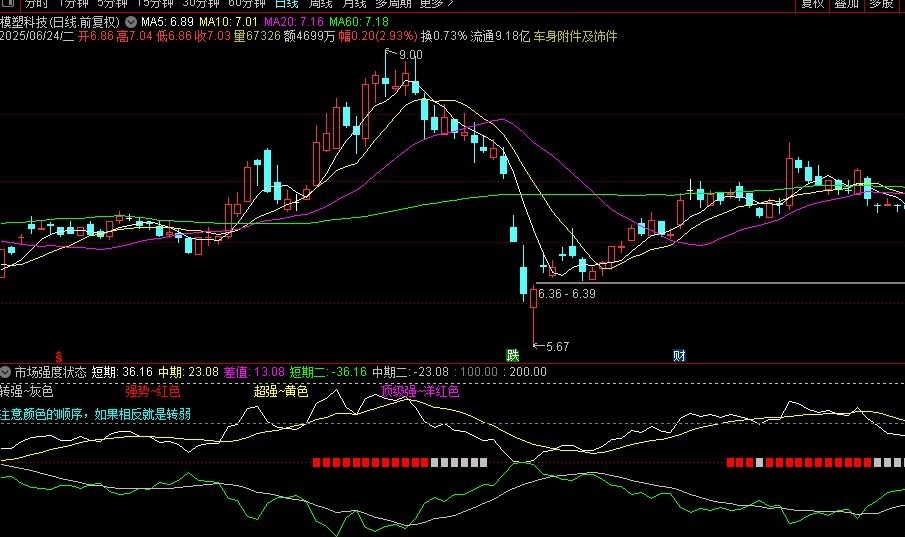Click the MA5: 6.89 label
The width and height of the screenshot is (905, 537).
[167, 22]
